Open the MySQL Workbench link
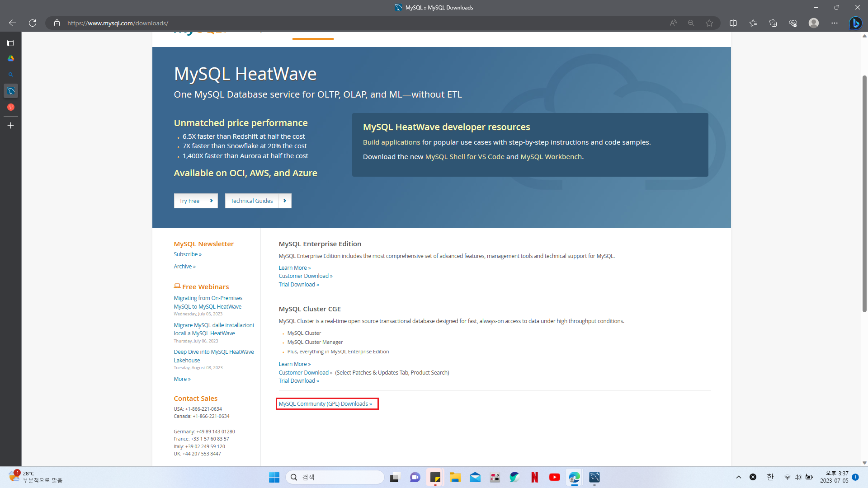The height and width of the screenshot is (488, 868). [551, 156]
